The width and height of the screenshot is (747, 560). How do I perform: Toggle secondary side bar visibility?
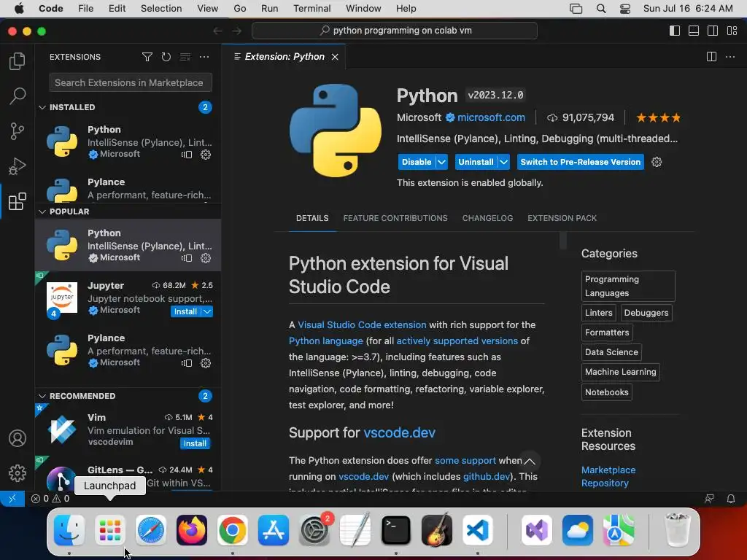tap(713, 31)
